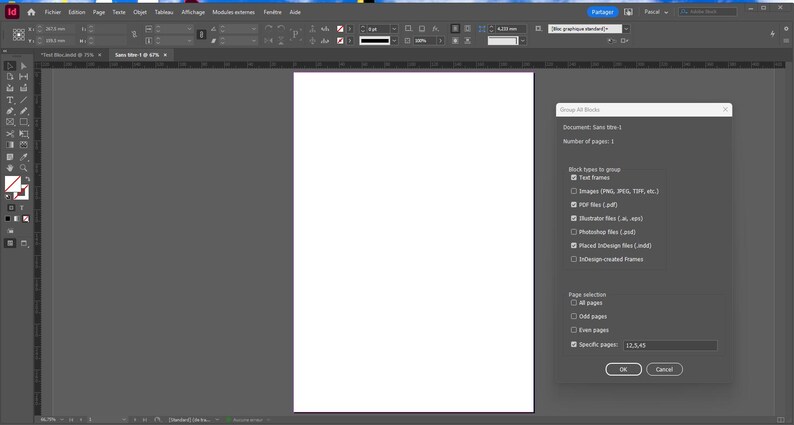This screenshot has height=425, width=794.
Task: Uncheck Placed InDesign files (.indd) checkbox
Action: [x=574, y=246]
